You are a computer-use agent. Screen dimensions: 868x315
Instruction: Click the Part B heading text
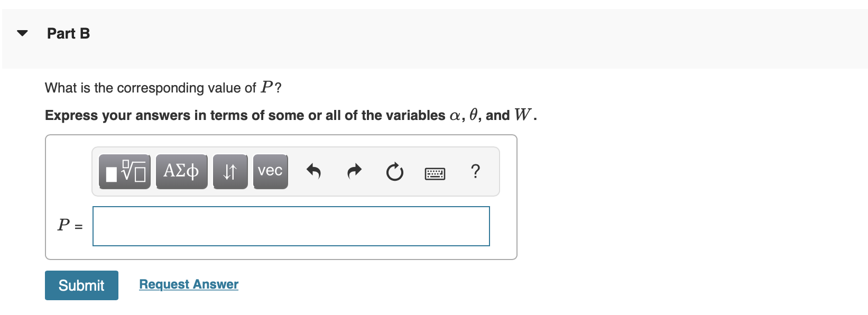point(69,33)
